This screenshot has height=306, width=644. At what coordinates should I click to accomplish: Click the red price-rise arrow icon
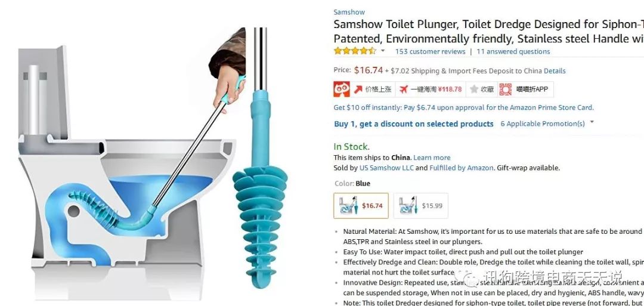coord(358,89)
